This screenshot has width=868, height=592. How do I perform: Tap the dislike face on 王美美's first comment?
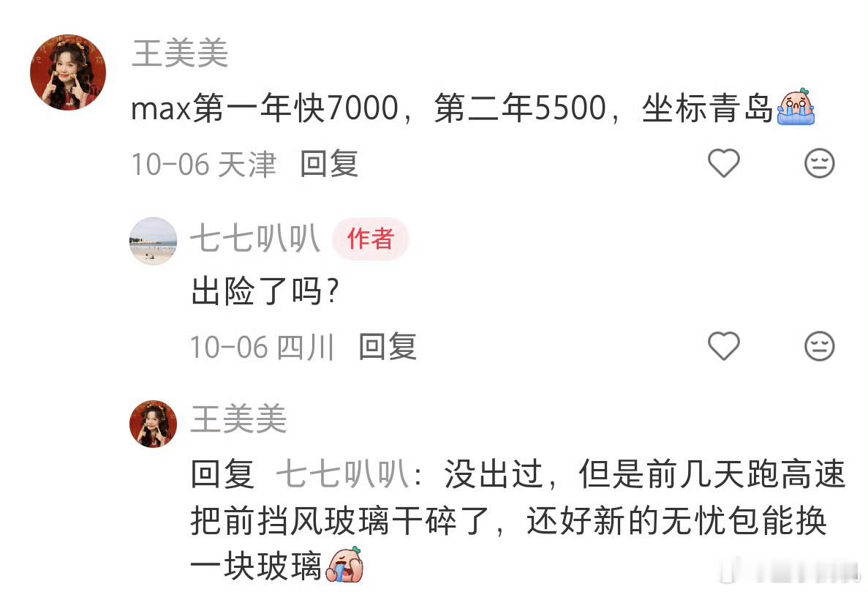[x=819, y=163]
